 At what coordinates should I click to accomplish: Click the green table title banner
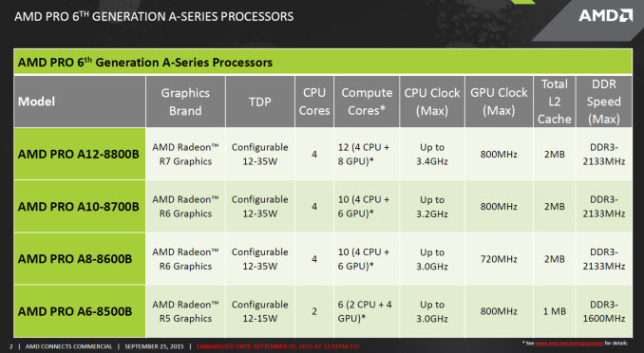323,62
